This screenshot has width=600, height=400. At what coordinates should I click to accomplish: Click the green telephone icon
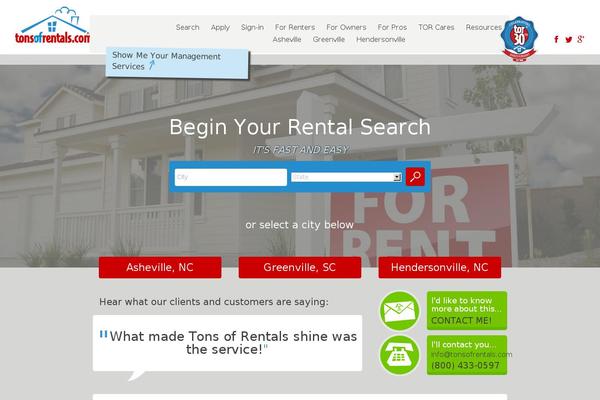(x=399, y=355)
